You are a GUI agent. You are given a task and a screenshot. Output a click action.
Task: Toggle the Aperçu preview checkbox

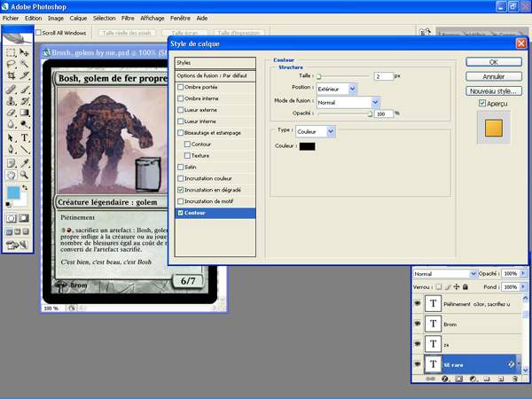click(481, 103)
